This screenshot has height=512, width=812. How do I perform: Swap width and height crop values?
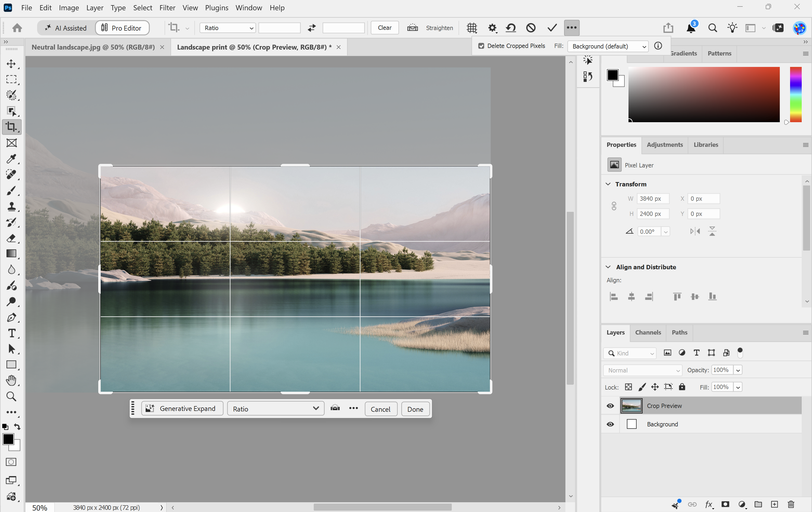[x=312, y=28]
